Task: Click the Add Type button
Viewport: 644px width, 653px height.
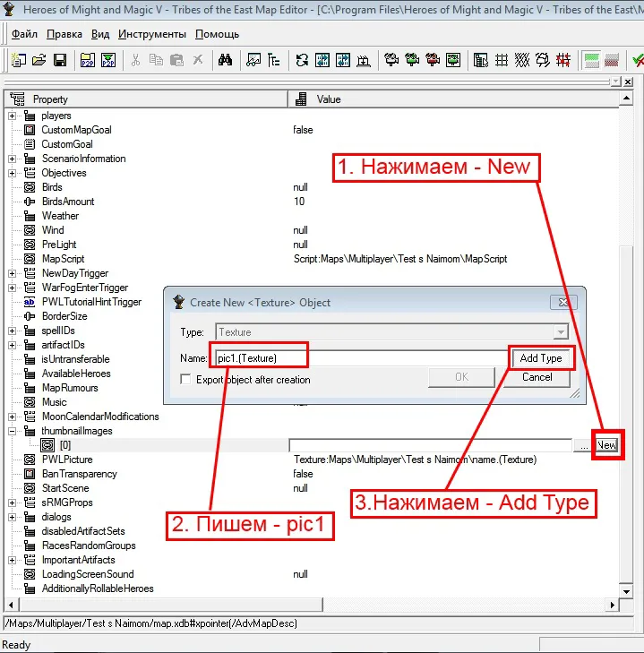Action: [541, 358]
